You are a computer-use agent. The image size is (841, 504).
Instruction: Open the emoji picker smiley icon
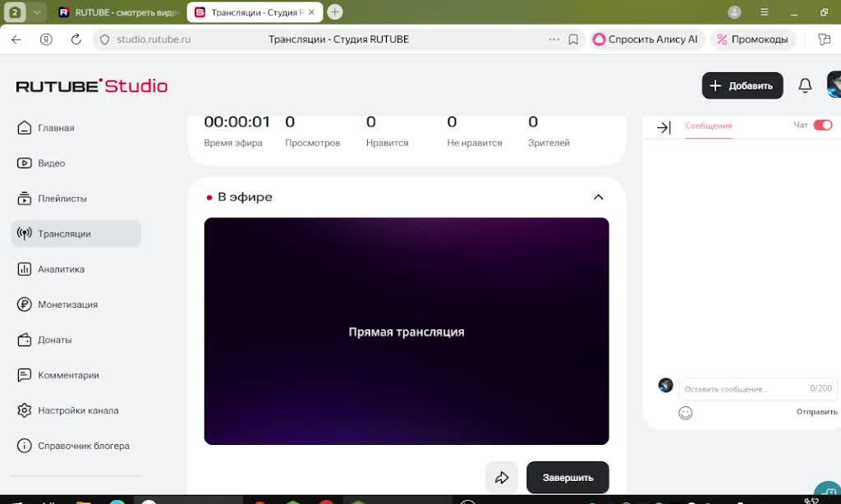pos(686,413)
